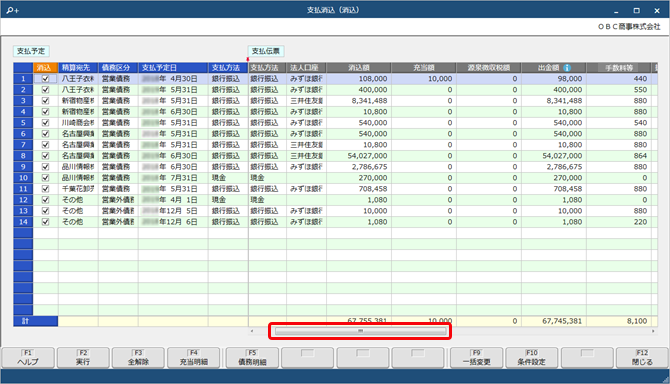
Task: Click 消込額 cell 8,341,488 in row 3
Action: coord(359,101)
